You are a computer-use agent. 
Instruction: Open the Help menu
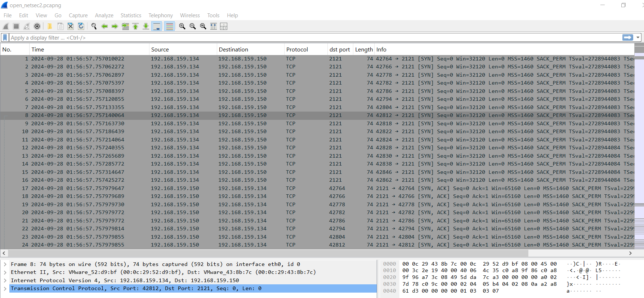(232, 15)
